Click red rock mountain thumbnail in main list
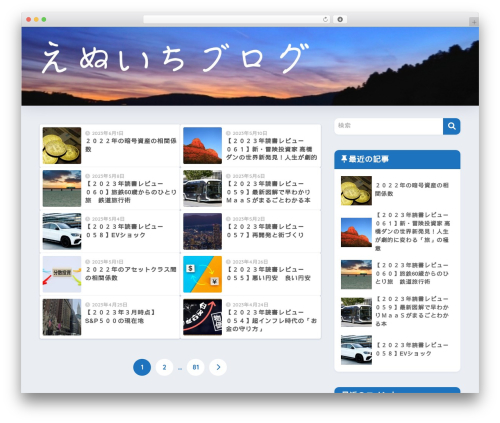Viewport: 500px width, 423px height. pyautogui.click(x=202, y=145)
